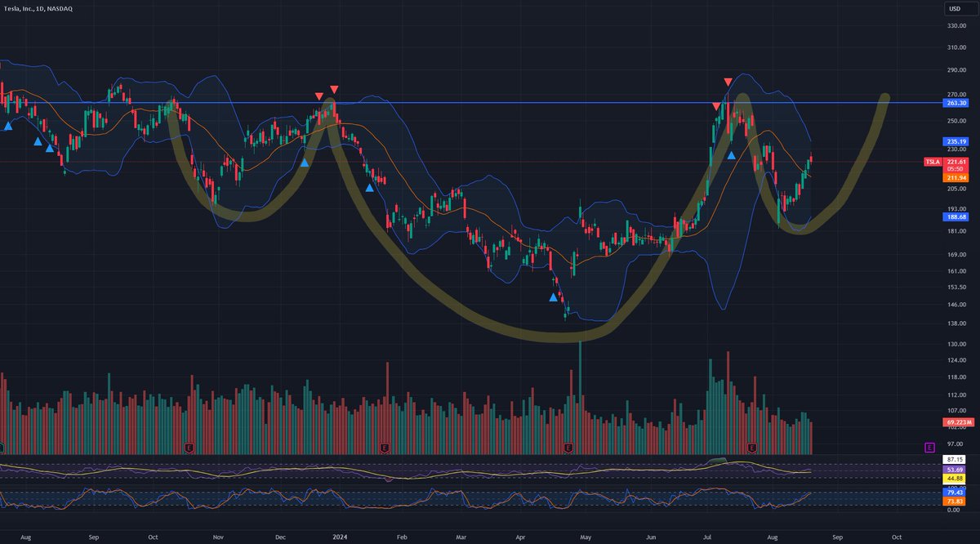Open the October 2023 earnings E marker
Viewport: 980px width, 544px height.
point(189,448)
